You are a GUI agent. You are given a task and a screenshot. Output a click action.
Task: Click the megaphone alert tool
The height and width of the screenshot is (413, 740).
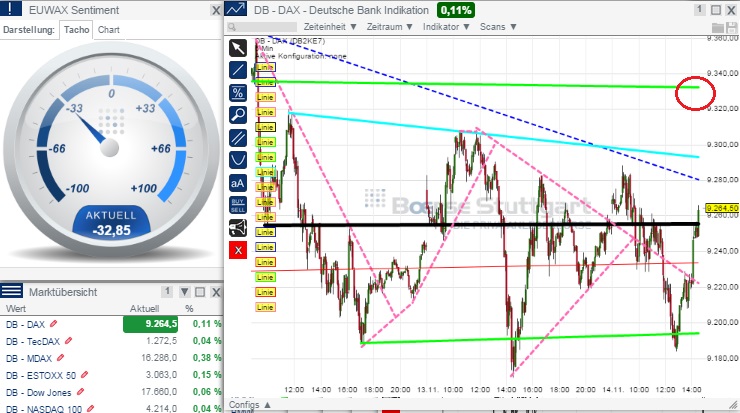pos(238,228)
